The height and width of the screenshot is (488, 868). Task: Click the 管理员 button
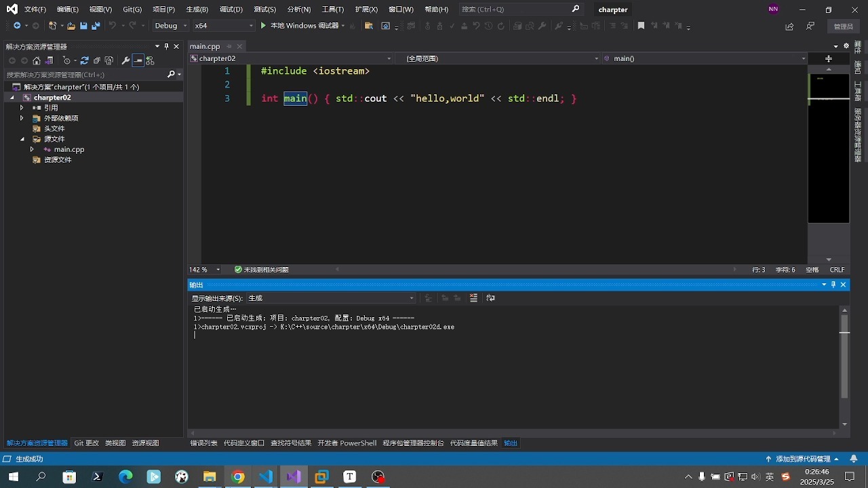pos(843,26)
